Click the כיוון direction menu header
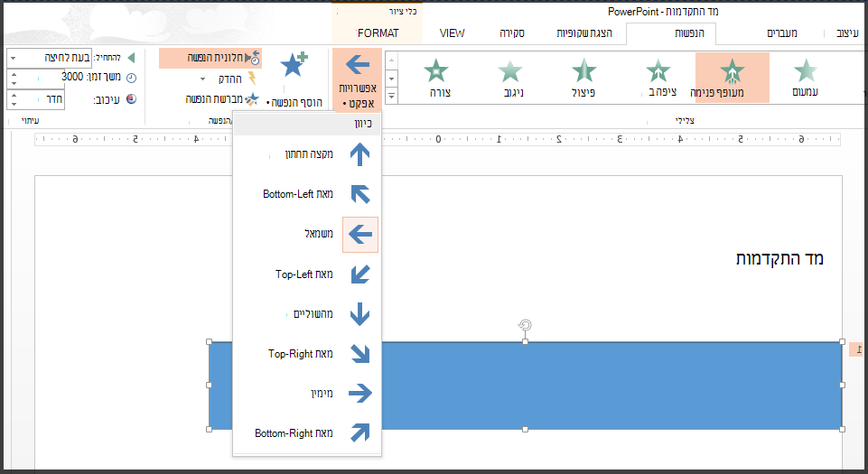This screenshot has height=474, width=868. [x=307, y=125]
